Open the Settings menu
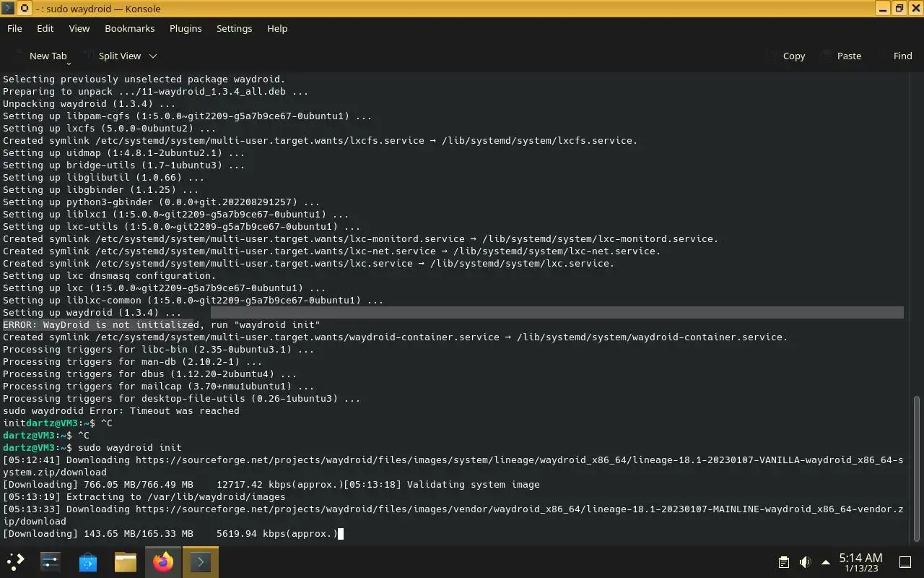 (x=235, y=28)
